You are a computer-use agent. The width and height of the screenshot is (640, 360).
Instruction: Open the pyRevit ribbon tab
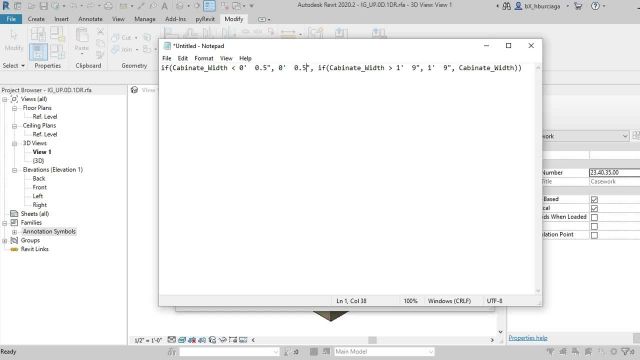point(205,19)
